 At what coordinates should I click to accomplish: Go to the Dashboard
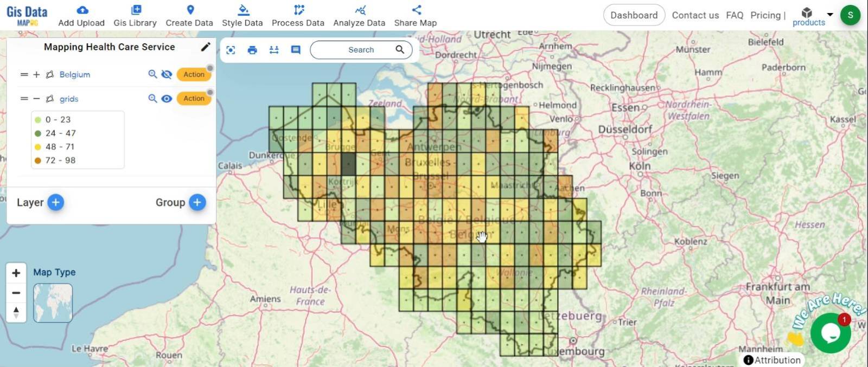point(634,15)
